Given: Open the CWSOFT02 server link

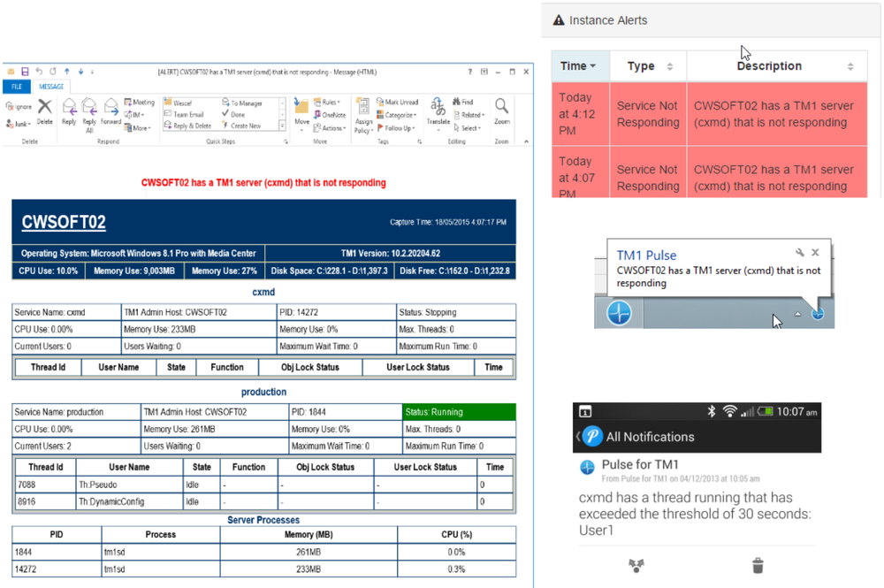Looking at the screenshot, I should [63, 223].
